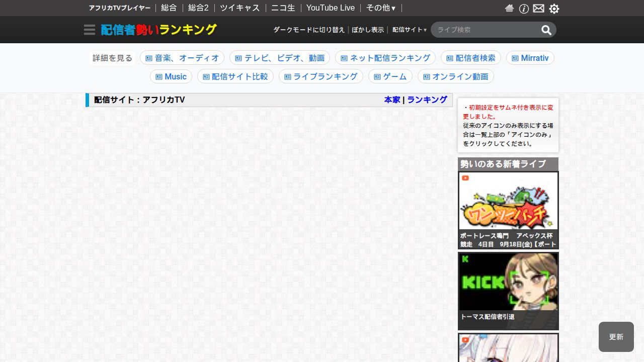Select the 総合2 tab
644x362 pixels.
(198, 8)
